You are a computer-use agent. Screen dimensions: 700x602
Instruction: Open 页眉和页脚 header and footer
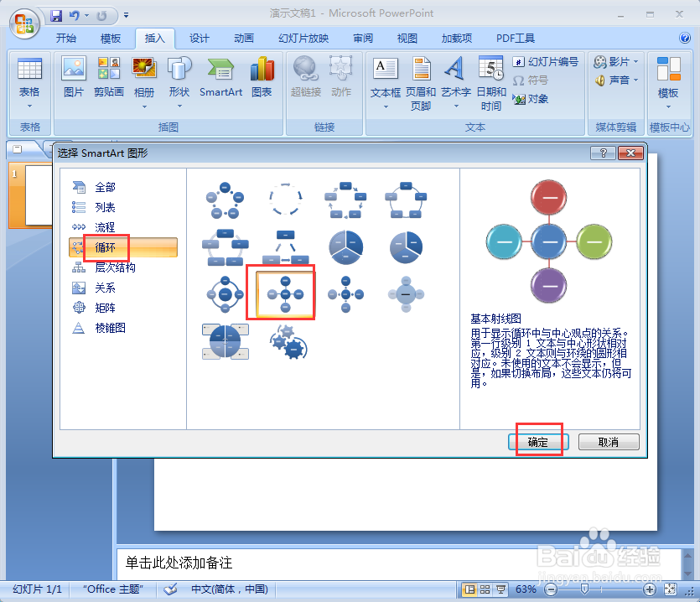point(421,84)
